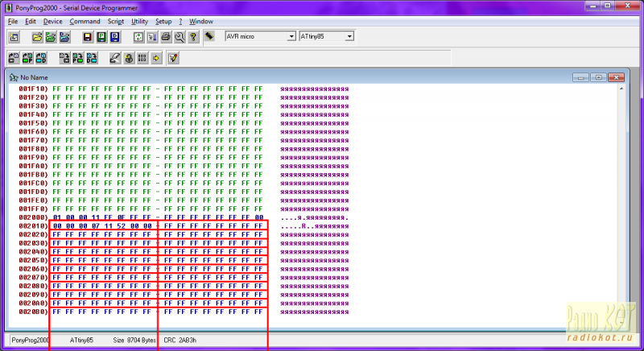Open a device file via first folder icon
This screenshot has height=351, width=644.
pos(36,37)
